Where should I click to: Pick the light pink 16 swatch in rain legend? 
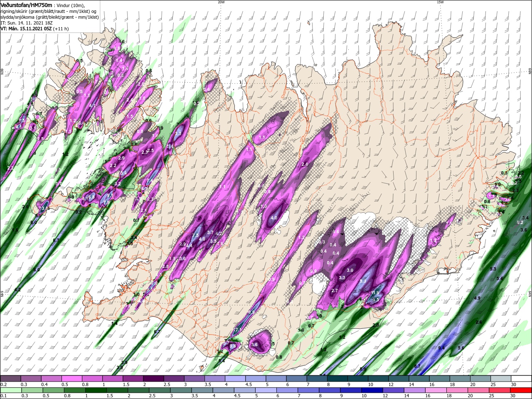(x=436, y=390)
